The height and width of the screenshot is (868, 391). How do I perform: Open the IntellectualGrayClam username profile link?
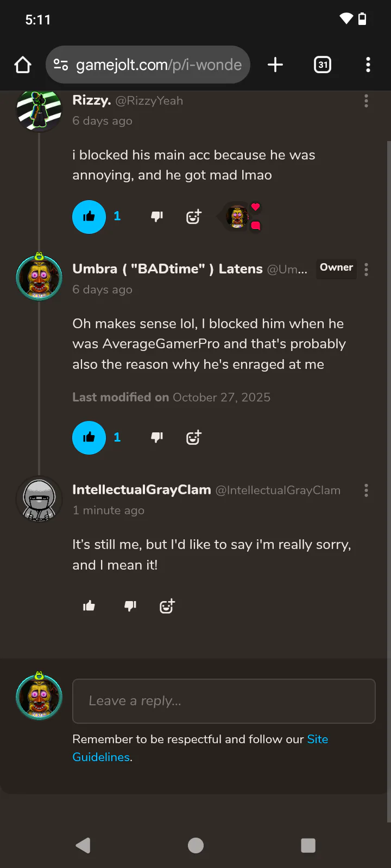coord(141,490)
